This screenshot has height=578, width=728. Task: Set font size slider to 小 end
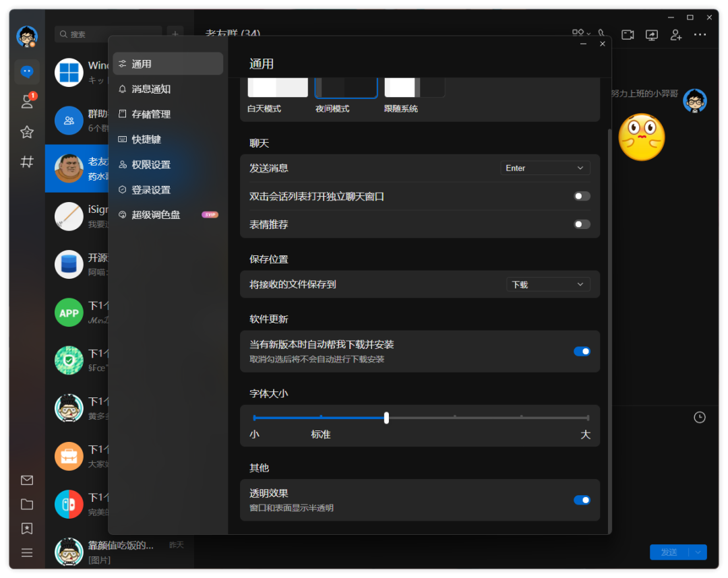click(254, 418)
